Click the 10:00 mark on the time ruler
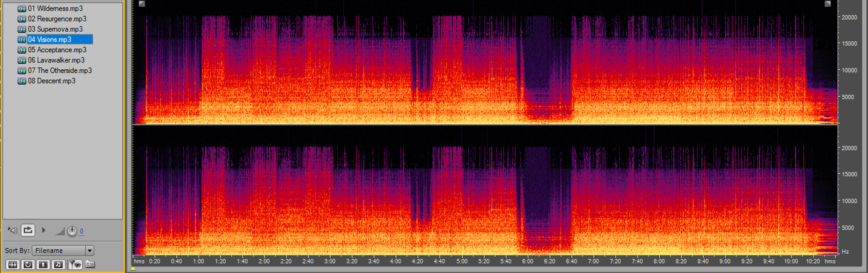The image size is (868, 273). 790,261
